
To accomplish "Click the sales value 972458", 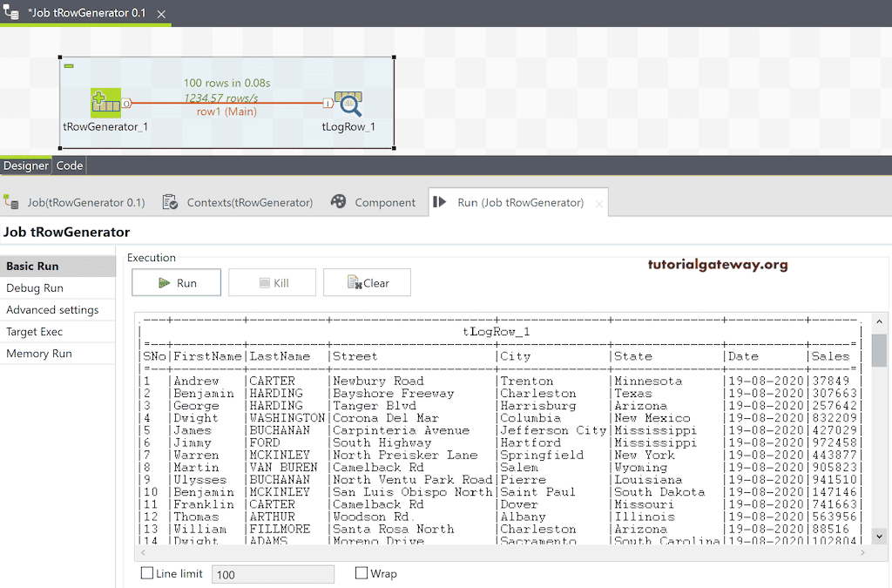I will 835,443.
